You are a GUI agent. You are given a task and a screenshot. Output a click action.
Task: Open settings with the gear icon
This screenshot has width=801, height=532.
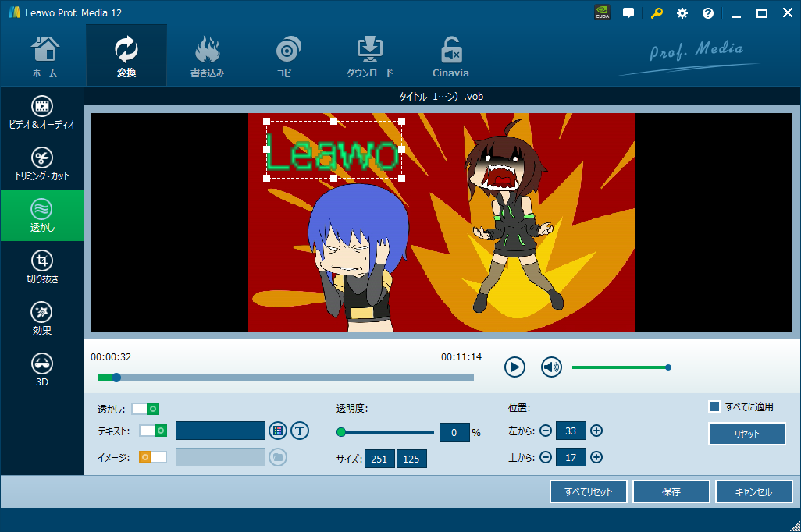[682, 13]
